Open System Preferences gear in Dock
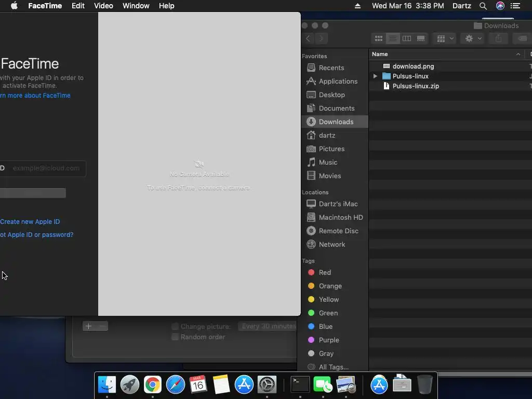The height and width of the screenshot is (399, 532). tap(267, 384)
